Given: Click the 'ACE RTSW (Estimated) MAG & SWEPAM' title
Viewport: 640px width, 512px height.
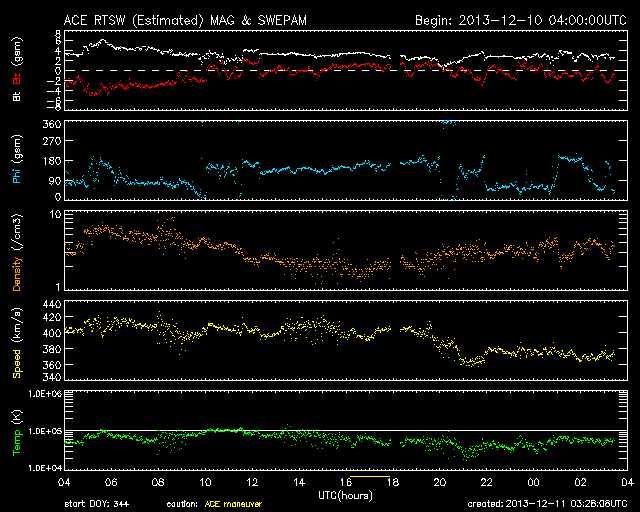Looking at the screenshot, I should [185, 20].
